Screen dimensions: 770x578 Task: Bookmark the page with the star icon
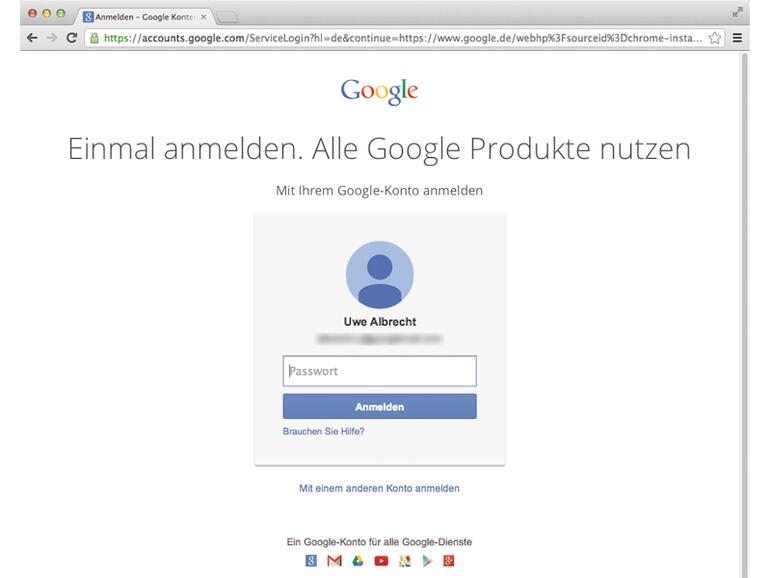[715, 38]
